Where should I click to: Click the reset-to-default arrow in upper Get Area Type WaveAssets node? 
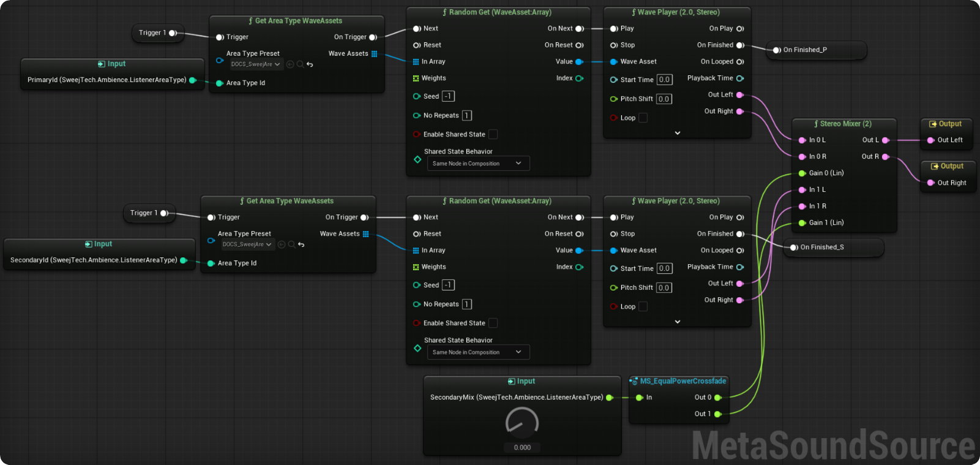(310, 64)
